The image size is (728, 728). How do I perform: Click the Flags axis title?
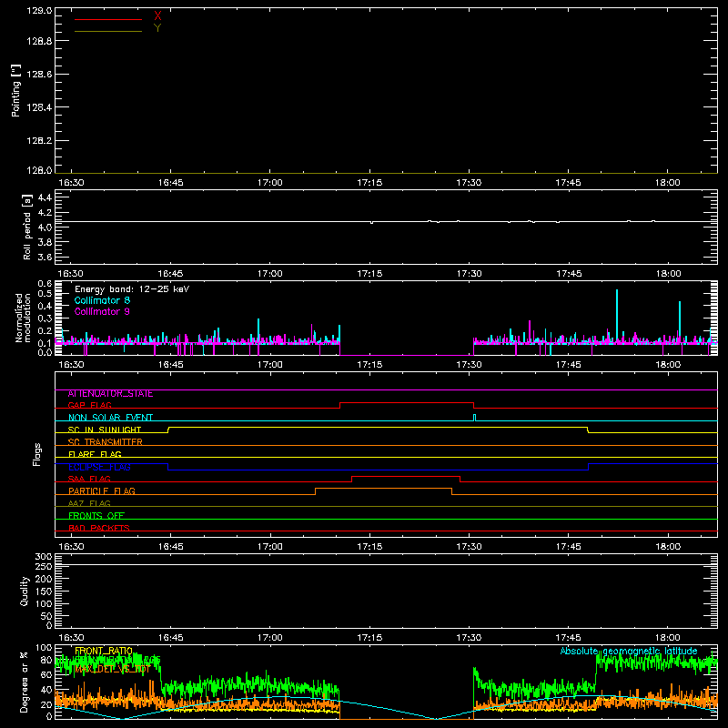[37, 454]
